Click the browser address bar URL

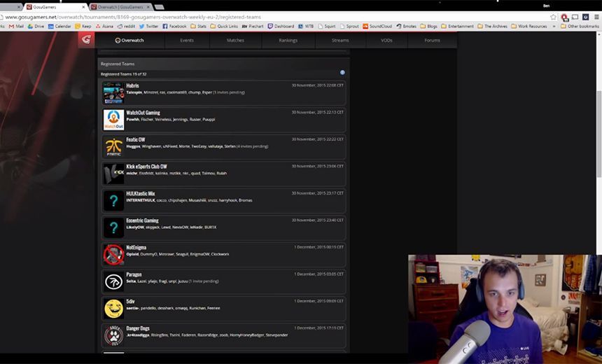pos(133,17)
